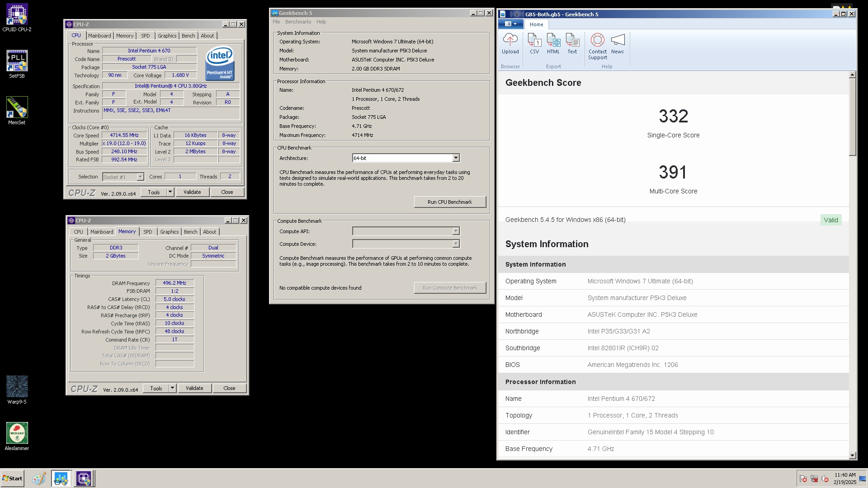Click the Upload icon in Geekbench ribbon
Screen dimensions: 868x488
pyautogui.click(x=510, y=44)
